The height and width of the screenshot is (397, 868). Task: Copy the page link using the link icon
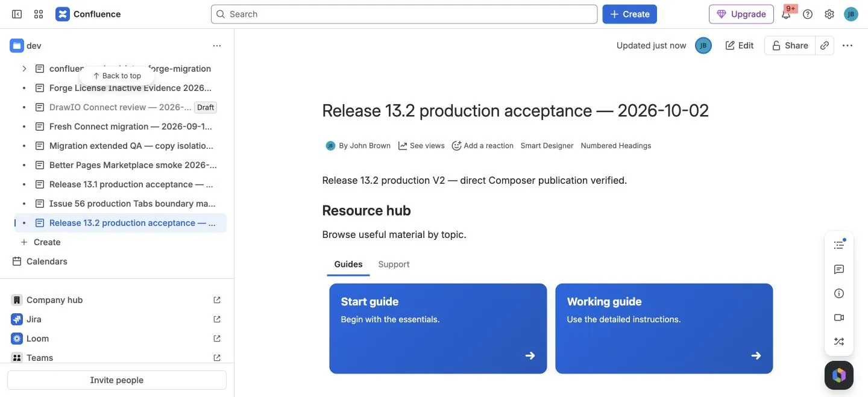pos(825,46)
